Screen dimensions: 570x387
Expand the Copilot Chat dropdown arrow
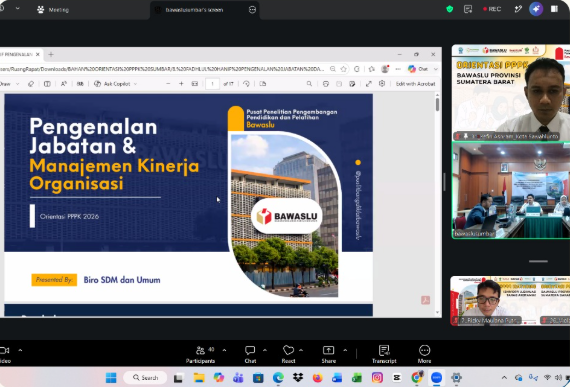435,69
